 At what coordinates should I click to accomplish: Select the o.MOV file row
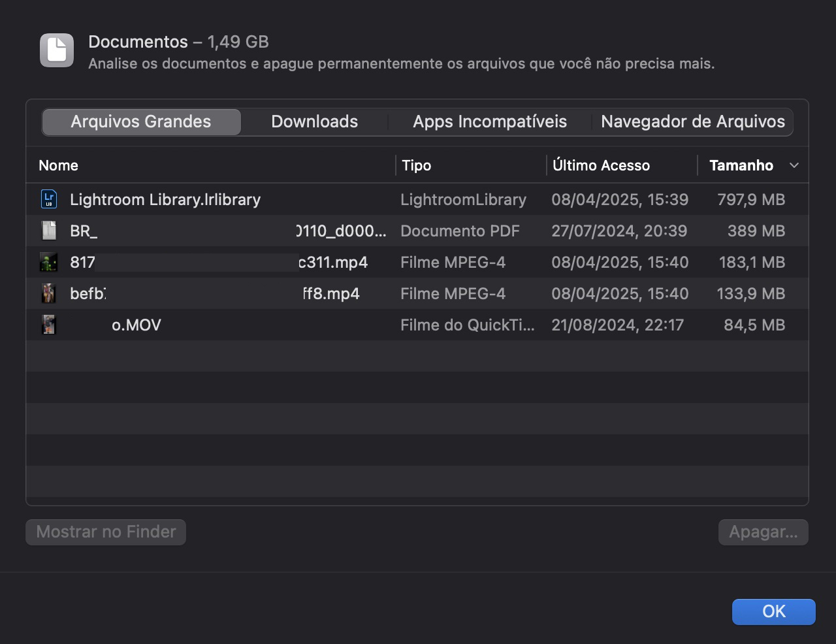(261, 325)
